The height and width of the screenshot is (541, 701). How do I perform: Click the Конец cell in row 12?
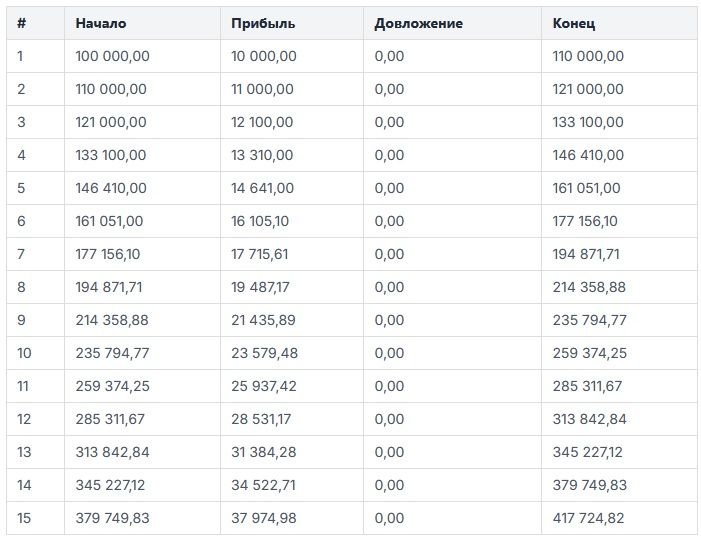589,419
